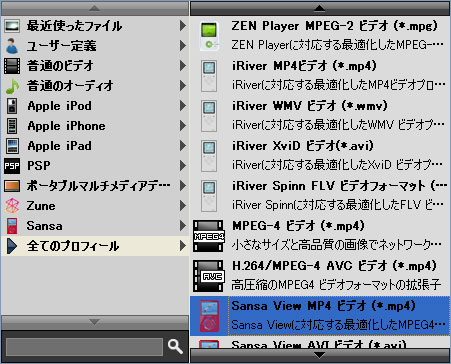Click the ポータブルマルチメディアデ… label
Viewport: 451px width, 364px height.
coord(99,186)
